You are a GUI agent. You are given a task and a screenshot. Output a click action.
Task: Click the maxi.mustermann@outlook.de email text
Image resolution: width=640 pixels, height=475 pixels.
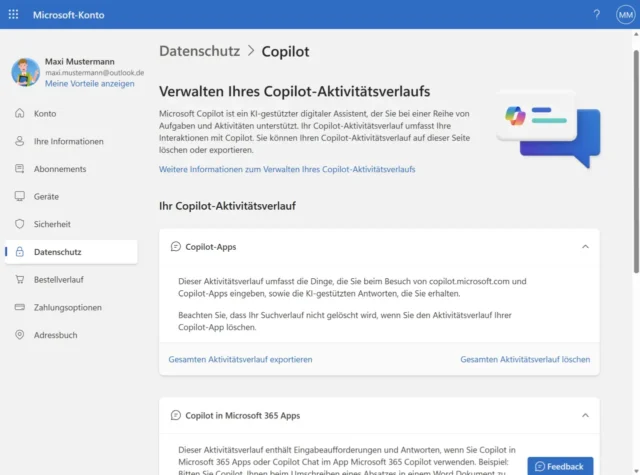95,73
